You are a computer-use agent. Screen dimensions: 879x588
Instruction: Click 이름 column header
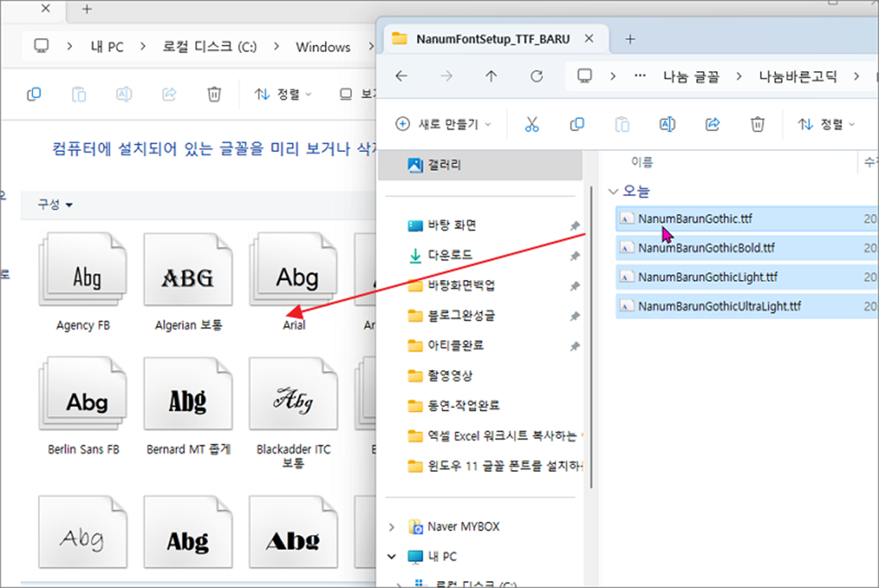tap(642, 162)
